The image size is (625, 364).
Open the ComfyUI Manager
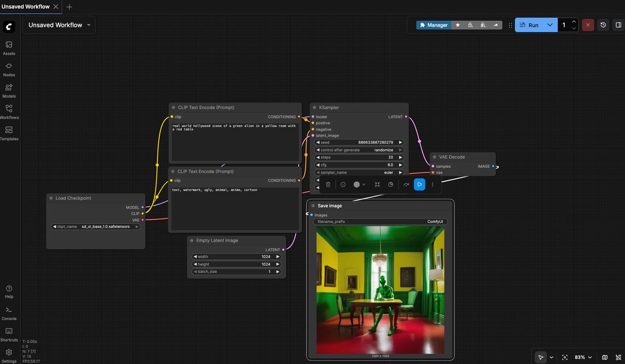pyautogui.click(x=433, y=24)
